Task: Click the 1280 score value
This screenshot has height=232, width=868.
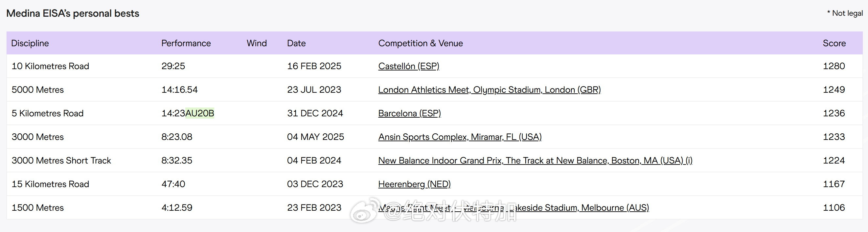Action: (834, 66)
